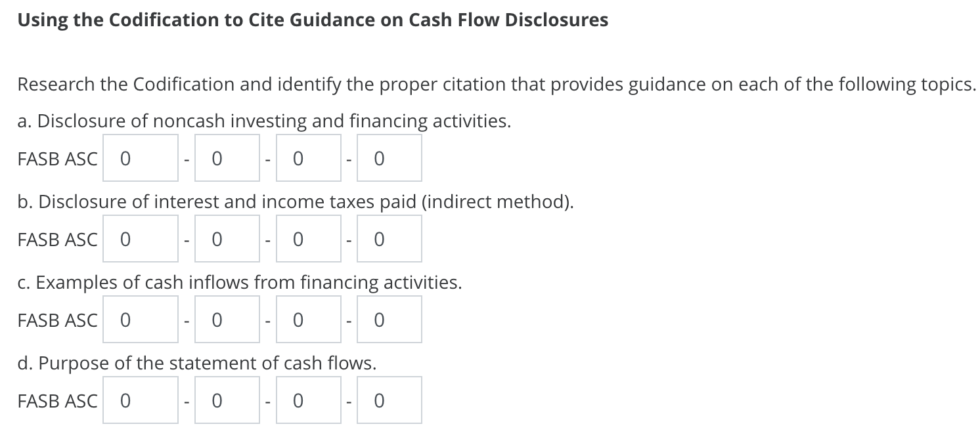Click the question b text about interest paid

pos(294,201)
